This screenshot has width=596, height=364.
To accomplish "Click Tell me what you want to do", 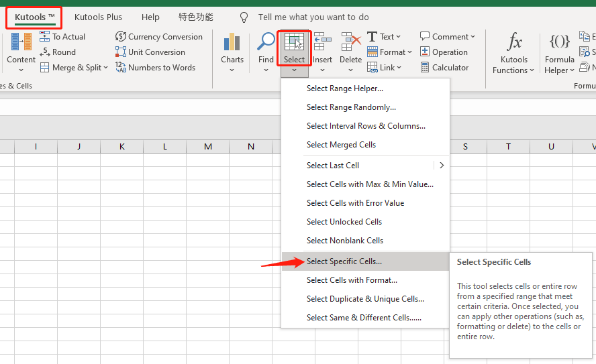I will pyautogui.click(x=313, y=17).
